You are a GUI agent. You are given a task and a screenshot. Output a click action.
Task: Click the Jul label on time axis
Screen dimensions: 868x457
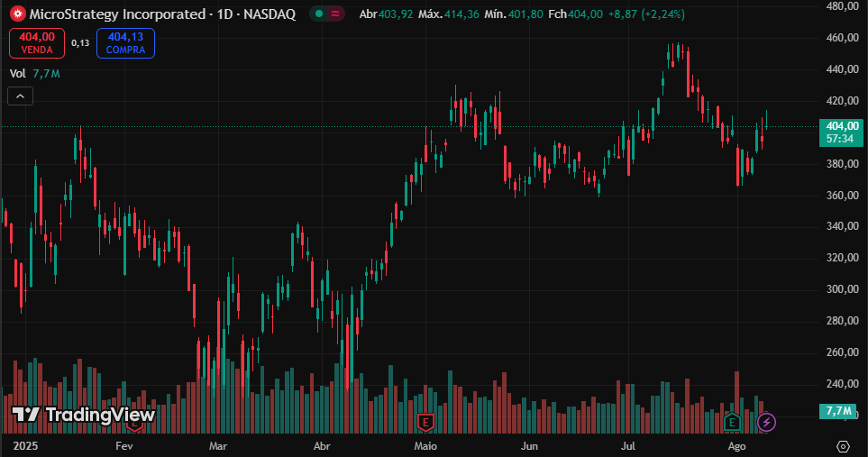click(x=627, y=446)
